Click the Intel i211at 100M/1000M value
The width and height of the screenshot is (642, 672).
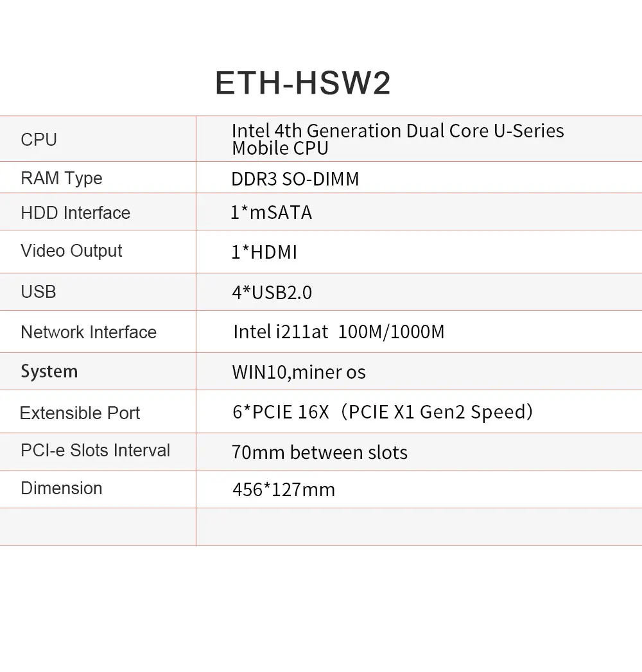point(338,332)
